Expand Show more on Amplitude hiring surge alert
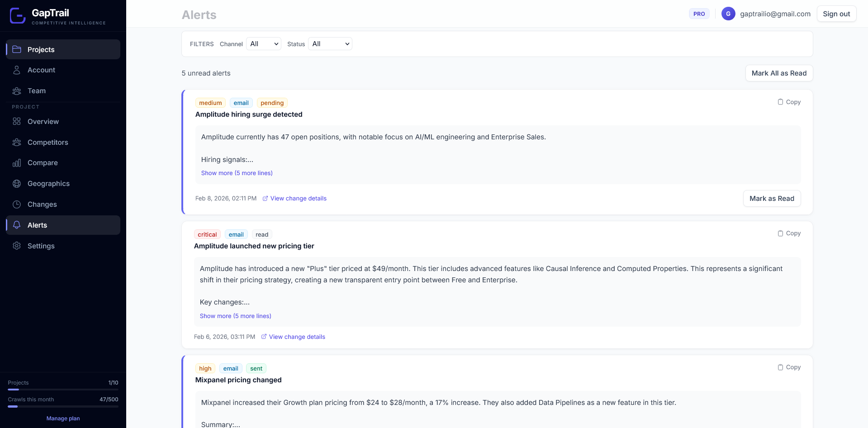The height and width of the screenshot is (428, 868). 237,173
